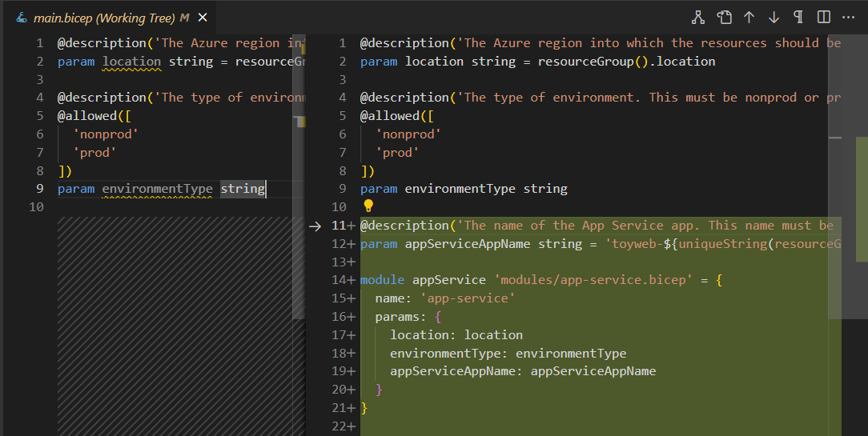Screen dimensions: 868x436
Task: Select the main.bicep (Working Tree) tab
Action: [x=109, y=18]
